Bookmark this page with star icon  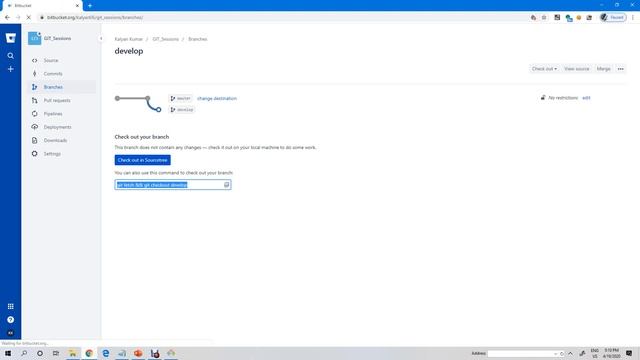coord(544,18)
